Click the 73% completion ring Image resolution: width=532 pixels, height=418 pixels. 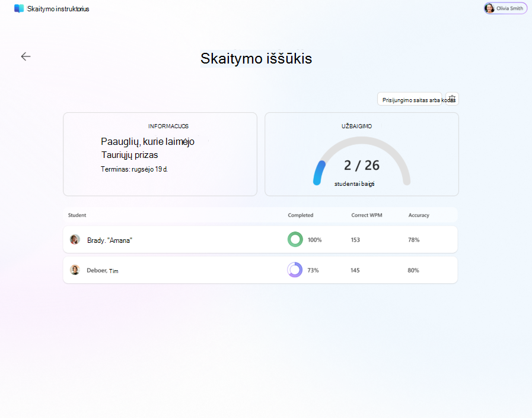click(295, 270)
